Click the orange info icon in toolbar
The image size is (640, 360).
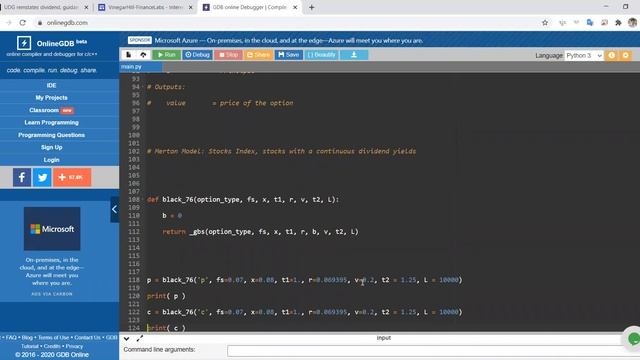point(611,55)
